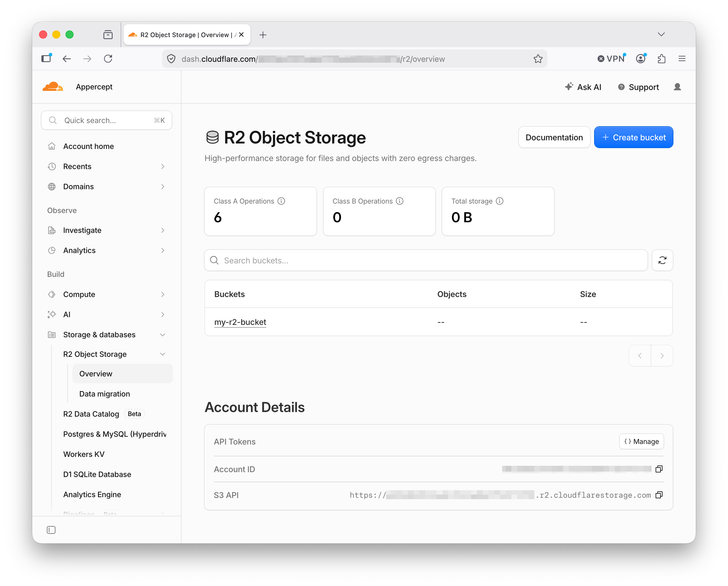The width and height of the screenshot is (728, 586).
Task: Open the sidebar toggle in browser toolbar
Action: pos(46,58)
